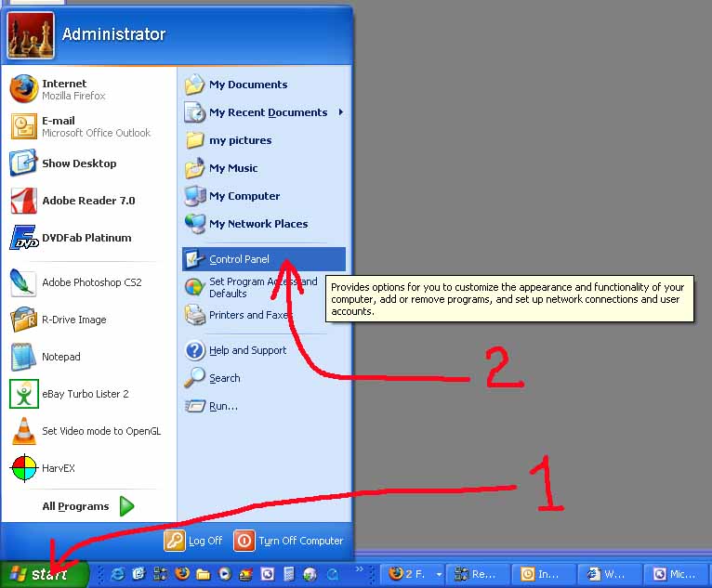The image size is (712, 588).
Task: Click the Control Panel icon
Action: tap(195, 259)
